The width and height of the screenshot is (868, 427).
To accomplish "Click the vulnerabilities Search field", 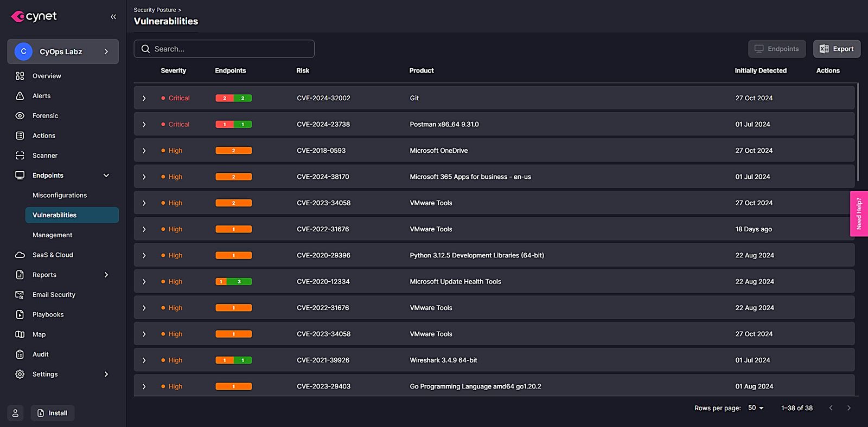I will pyautogui.click(x=224, y=49).
